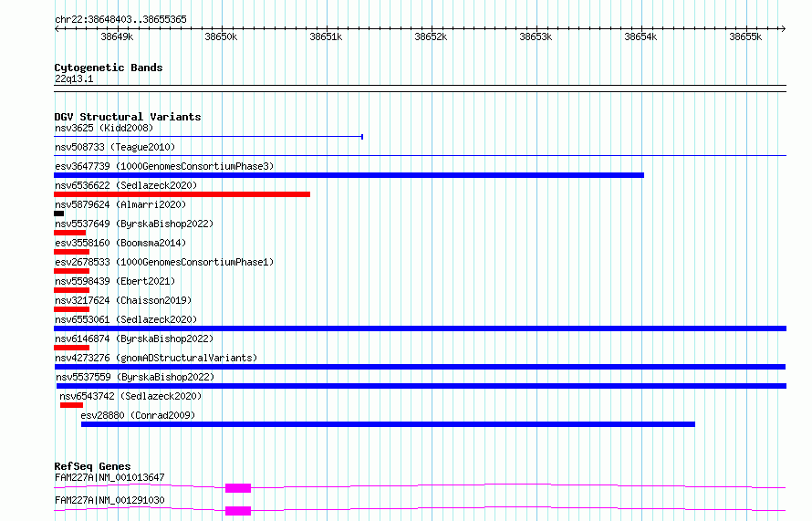Screen dimensions: 812x521
Task: Click the thin line of nsv3625
Action: pyautogui.click(x=208, y=137)
